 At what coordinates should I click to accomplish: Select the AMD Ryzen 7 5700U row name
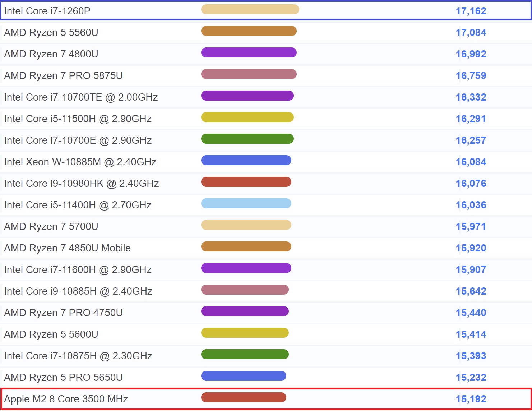pyautogui.click(x=51, y=226)
